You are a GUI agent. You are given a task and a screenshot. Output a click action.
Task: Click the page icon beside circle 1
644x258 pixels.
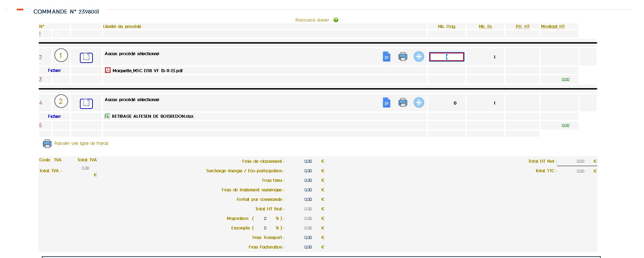86,58
